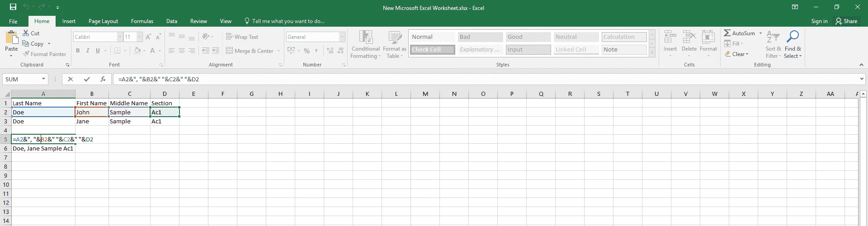Click the Save icon in quick access toolbar
This screenshot has height=226, width=868.
click(13, 7)
